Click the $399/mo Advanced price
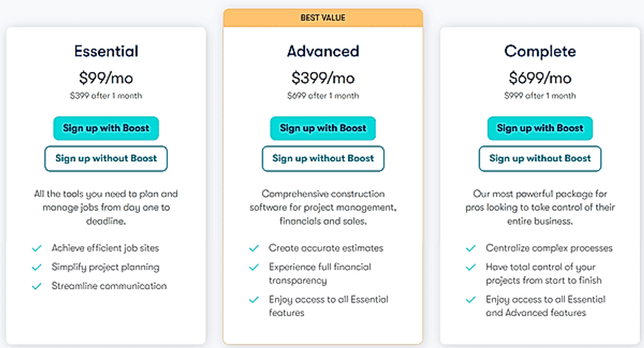The image size is (644, 348). point(323,78)
